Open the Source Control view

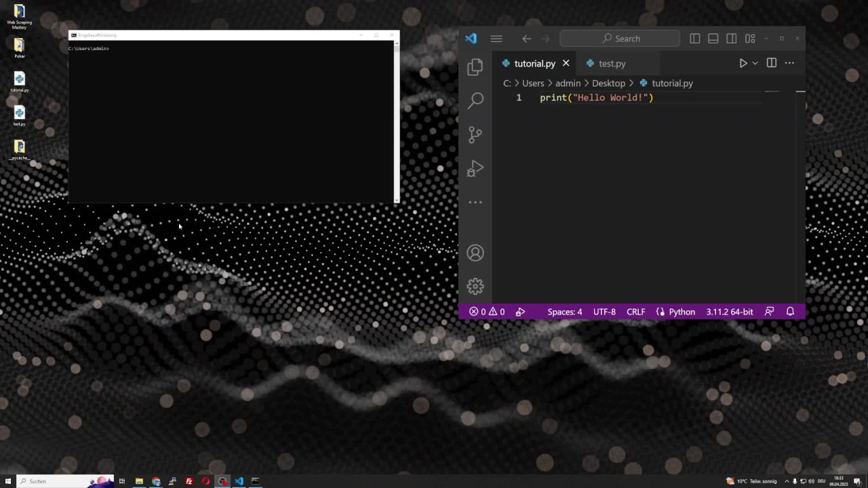point(475,134)
